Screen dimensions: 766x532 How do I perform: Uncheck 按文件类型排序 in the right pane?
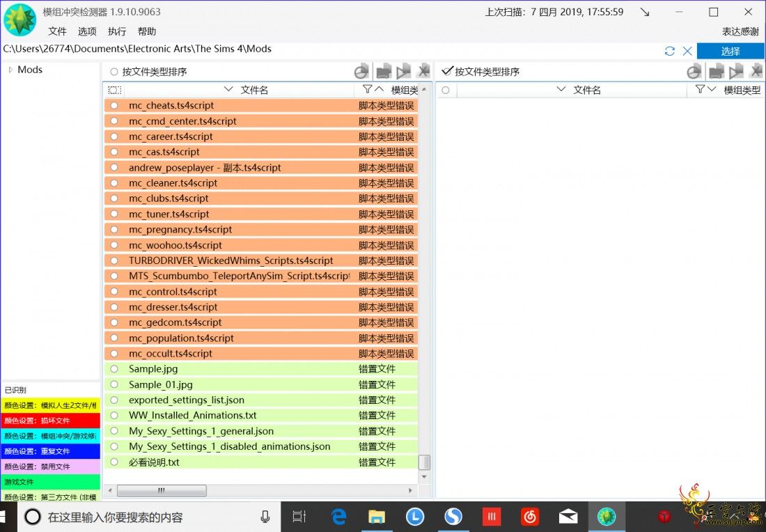pos(447,71)
